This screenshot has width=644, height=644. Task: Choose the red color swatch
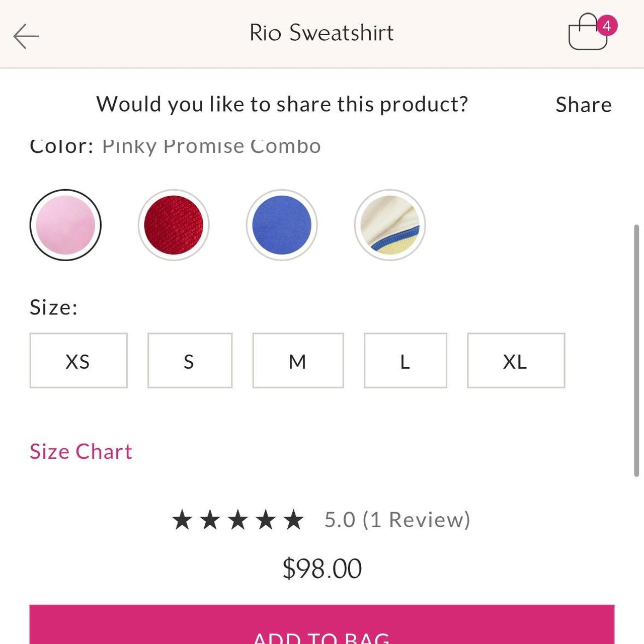pos(174,225)
